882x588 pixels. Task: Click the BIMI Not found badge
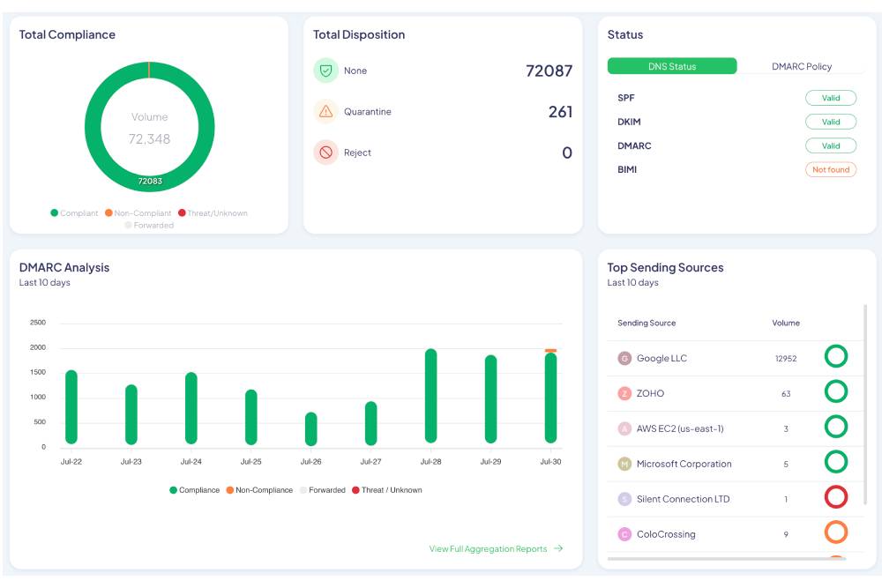pos(830,169)
